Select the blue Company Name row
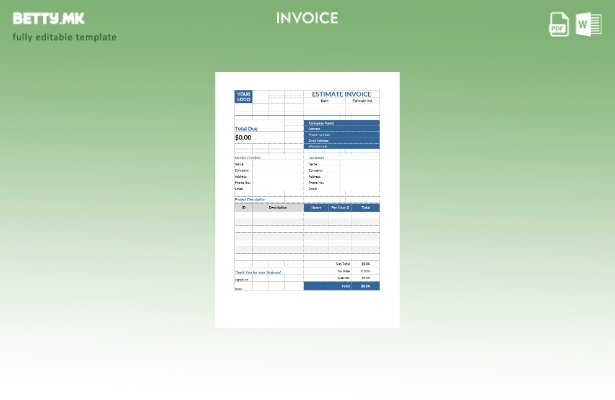 [341, 123]
